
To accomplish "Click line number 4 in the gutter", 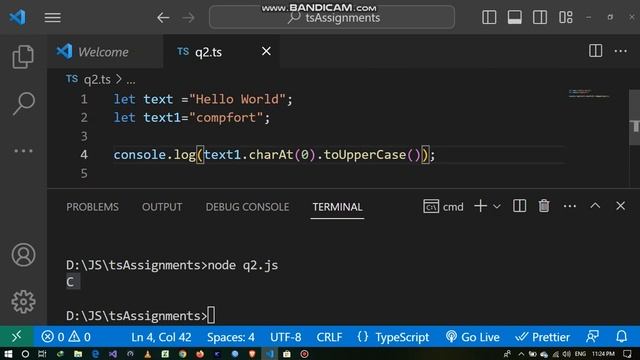I will tap(84, 155).
